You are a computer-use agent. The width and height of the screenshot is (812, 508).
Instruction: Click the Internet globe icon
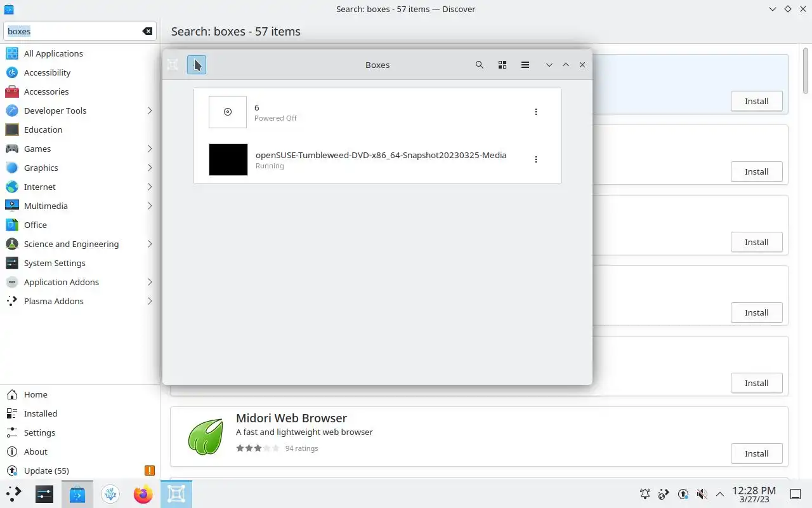point(12,187)
